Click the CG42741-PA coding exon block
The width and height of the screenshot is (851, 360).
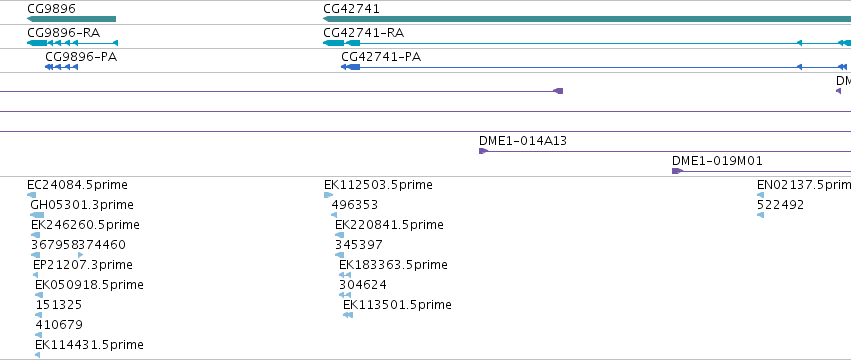pos(353,67)
